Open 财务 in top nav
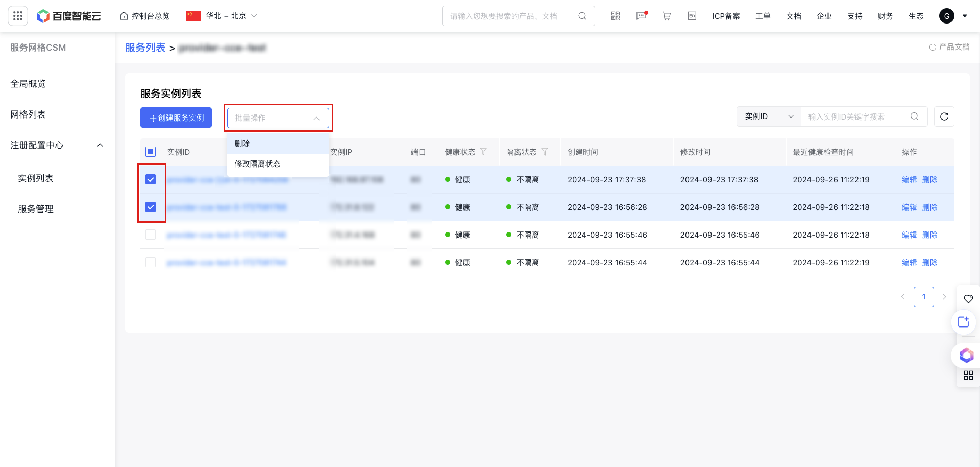The width and height of the screenshot is (980, 467). (x=886, y=16)
